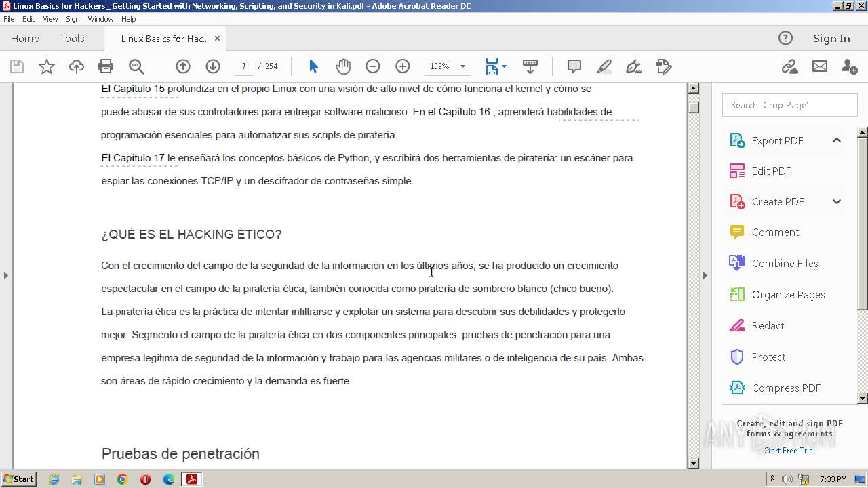The image size is (868, 488).
Task: Save the file with the floppy disk icon
Action: [x=17, y=66]
